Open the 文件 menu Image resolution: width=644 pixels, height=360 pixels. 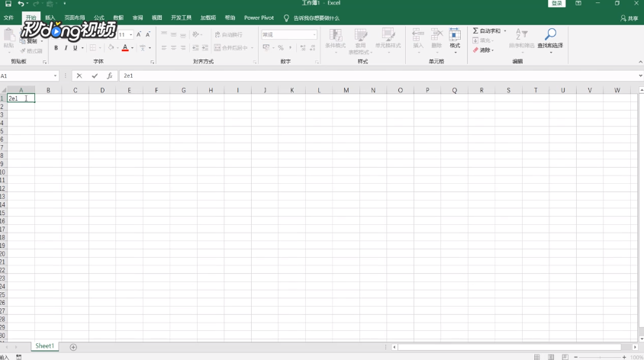(8, 18)
